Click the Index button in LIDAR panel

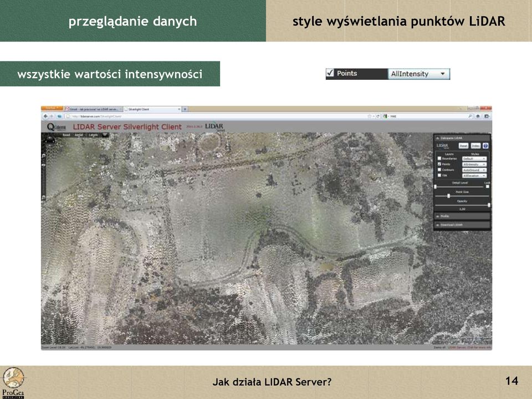(x=475, y=146)
